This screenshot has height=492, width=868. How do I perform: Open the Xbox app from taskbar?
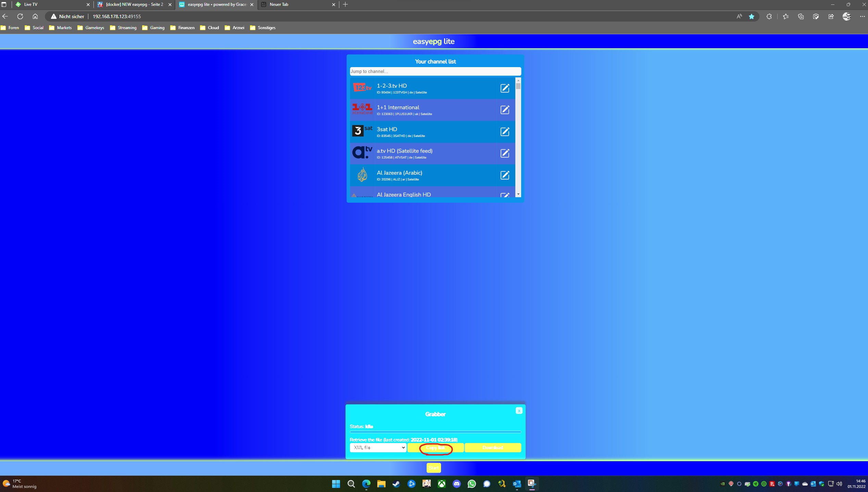coord(442,484)
